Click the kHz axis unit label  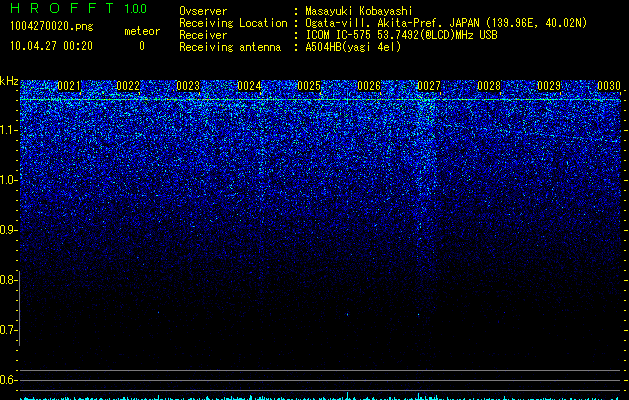point(9,81)
